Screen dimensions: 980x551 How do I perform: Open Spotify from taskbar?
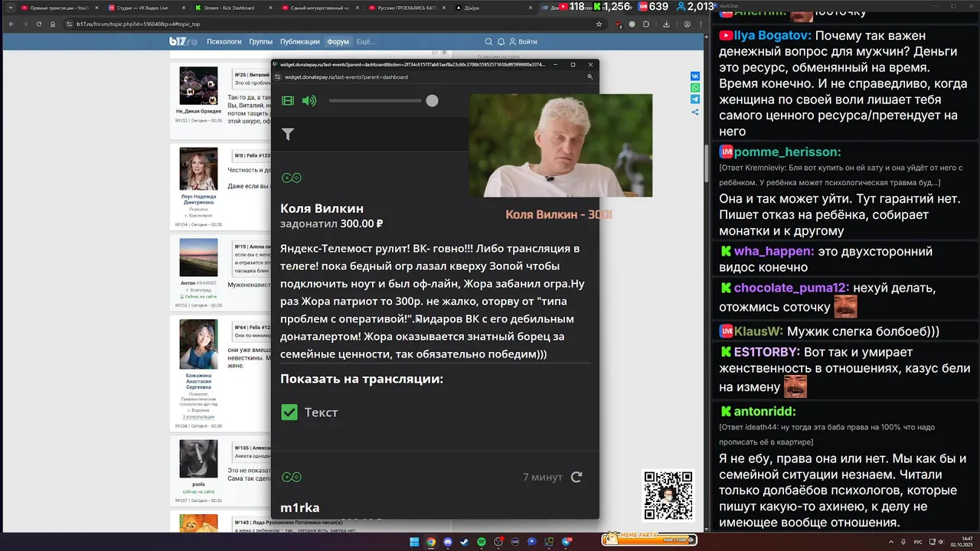pos(482,542)
